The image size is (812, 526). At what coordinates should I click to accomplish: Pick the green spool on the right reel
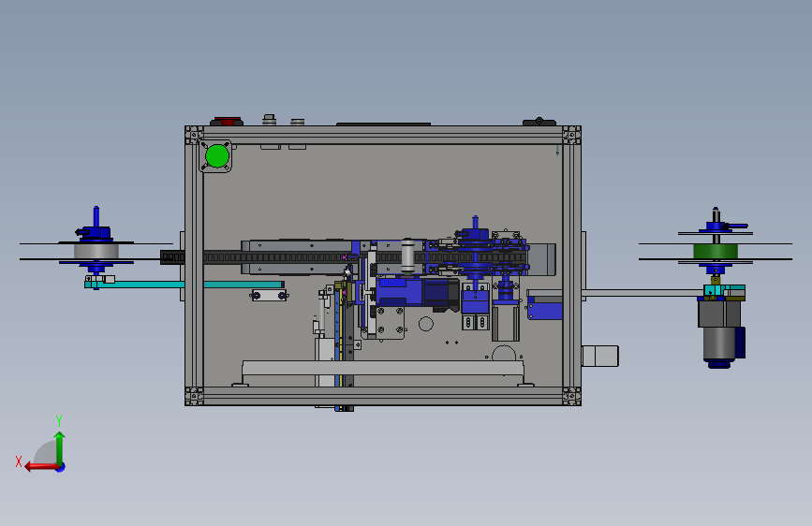pyautogui.click(x=716, y=252)
